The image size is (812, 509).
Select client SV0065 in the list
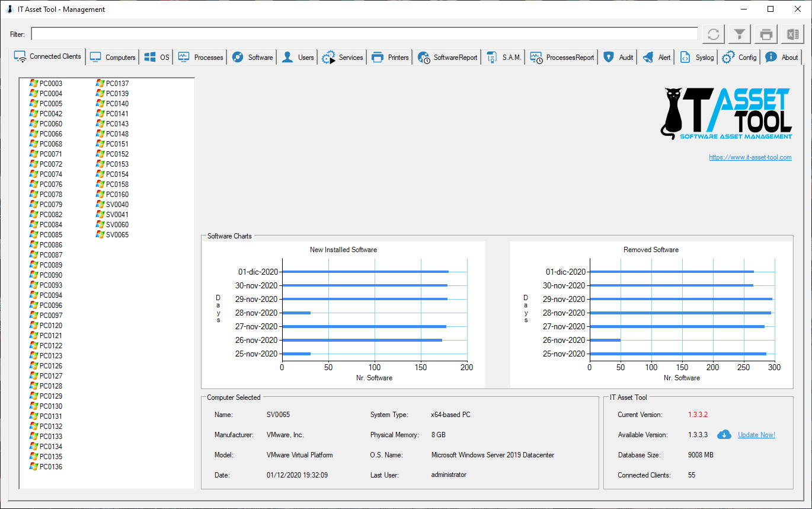click(x=117, y=235)
